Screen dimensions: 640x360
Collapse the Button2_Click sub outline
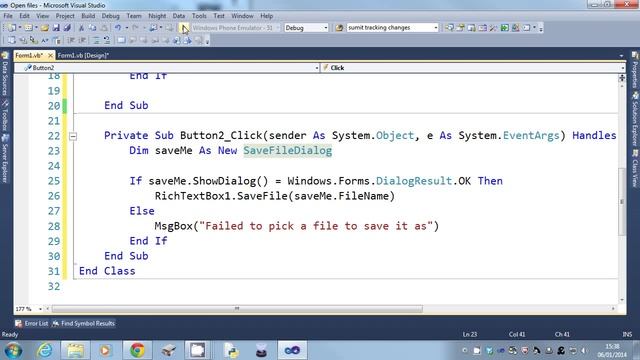click(73, 136)
